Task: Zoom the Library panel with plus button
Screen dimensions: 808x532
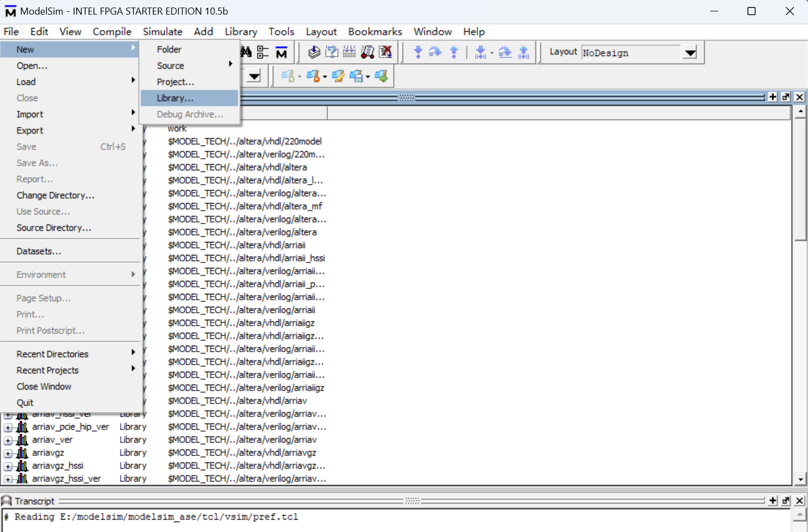Action: click(773, 97)
